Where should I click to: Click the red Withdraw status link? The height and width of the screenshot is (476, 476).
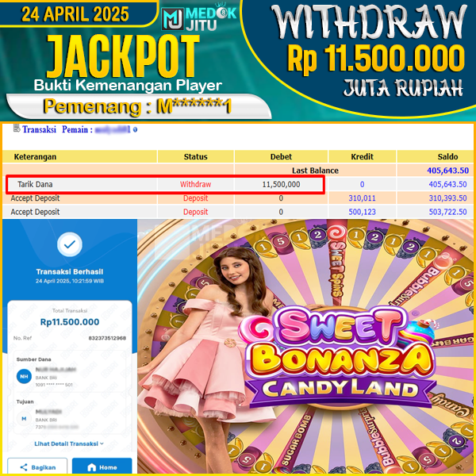tap(195, 184)
